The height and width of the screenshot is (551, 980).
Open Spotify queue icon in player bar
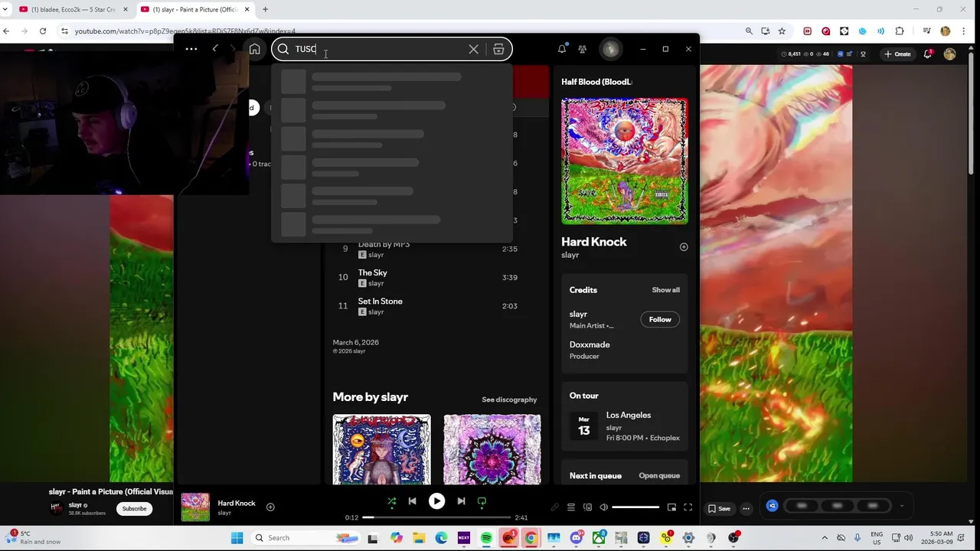(570, 507)
